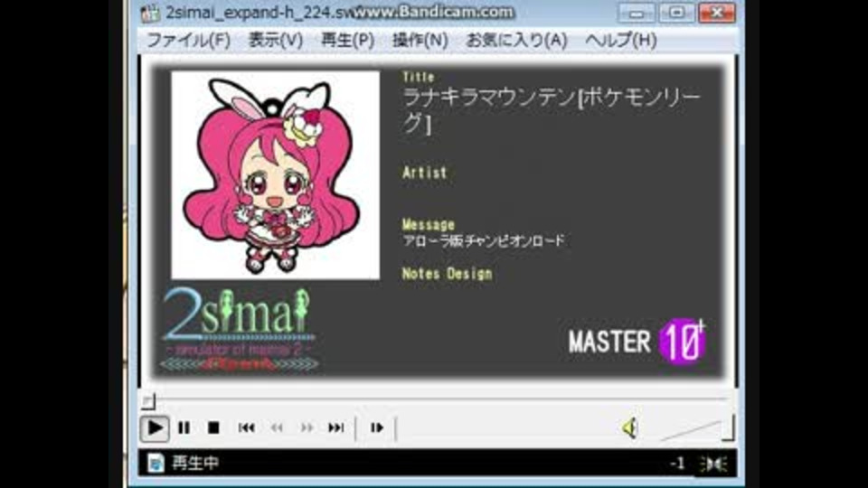Open the 再生(P) menu

pyautogui.click(x=347, y=40)
